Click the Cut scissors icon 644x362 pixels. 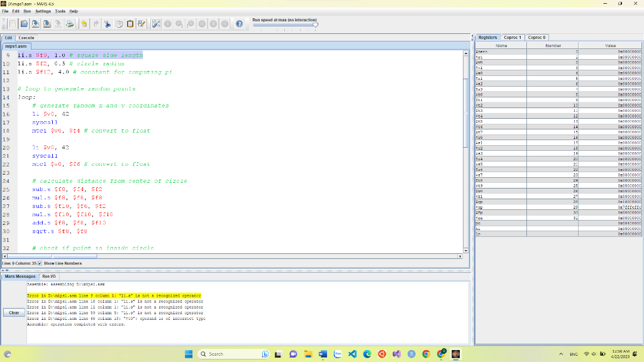108,24
